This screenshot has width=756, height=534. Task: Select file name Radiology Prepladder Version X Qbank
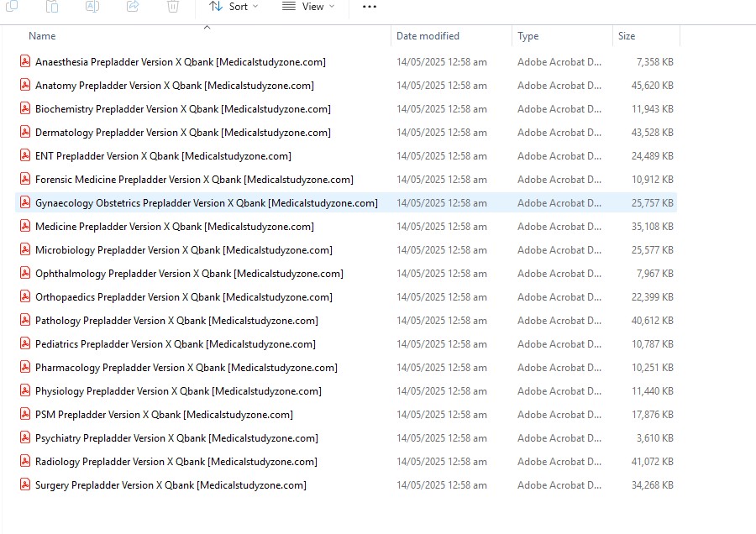click(176, 462)
